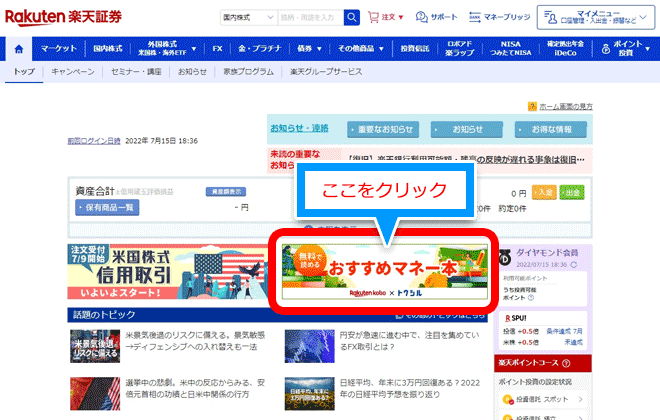Select the 家族プログラム sub-tab
Viewport: 660px width, 420px height.
pyautogui.click(x=248, y=72)
